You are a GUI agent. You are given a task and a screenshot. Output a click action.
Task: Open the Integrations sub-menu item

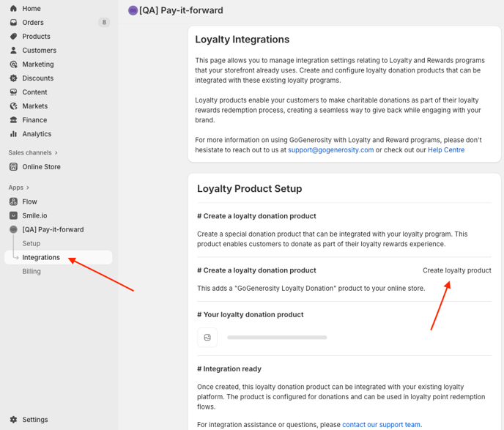[41, 257]
